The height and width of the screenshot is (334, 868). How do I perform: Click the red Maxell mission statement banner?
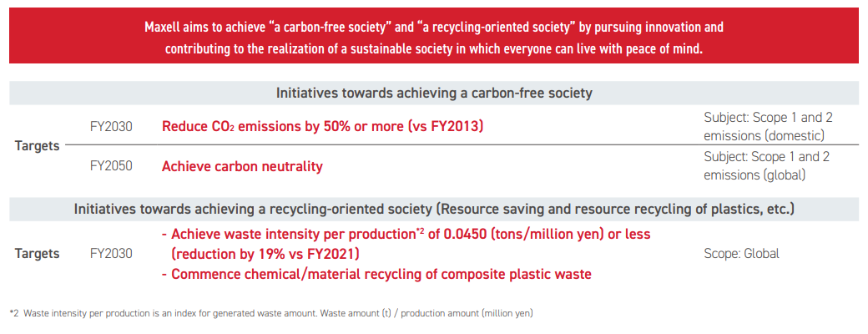[434, 35]
